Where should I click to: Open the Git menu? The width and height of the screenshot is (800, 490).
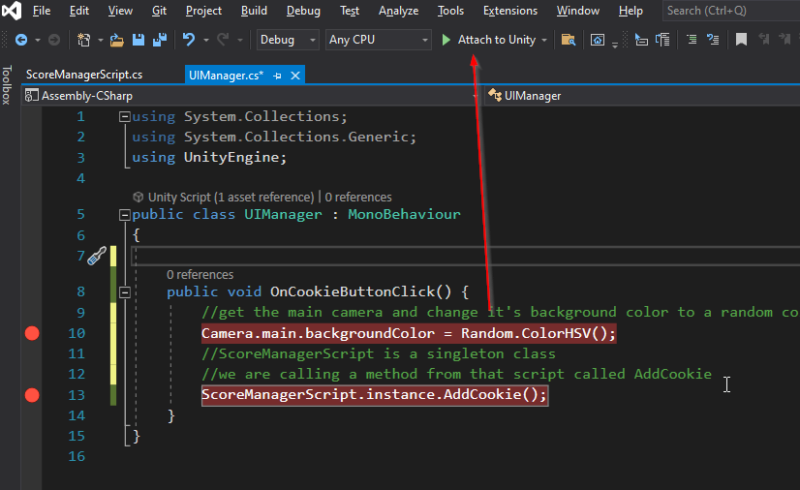tap(159, 11)
